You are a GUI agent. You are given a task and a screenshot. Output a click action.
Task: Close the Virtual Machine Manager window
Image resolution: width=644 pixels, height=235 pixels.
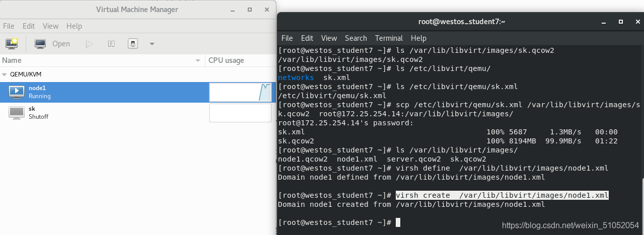coord(266,10)
